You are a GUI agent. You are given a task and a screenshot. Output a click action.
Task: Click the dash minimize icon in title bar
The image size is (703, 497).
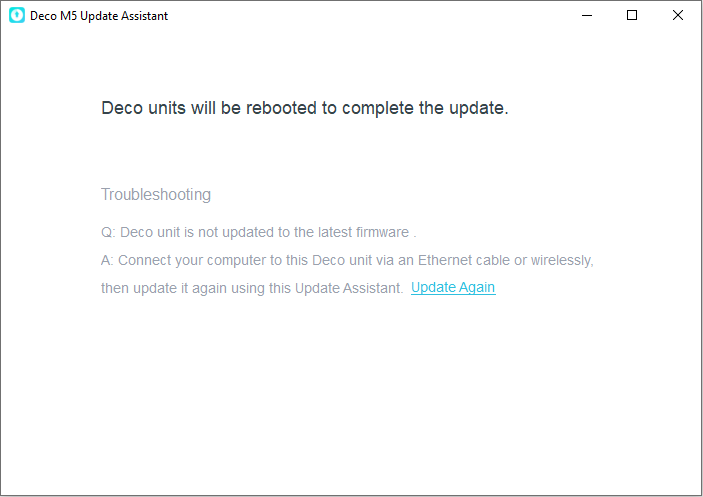(587, 15)
